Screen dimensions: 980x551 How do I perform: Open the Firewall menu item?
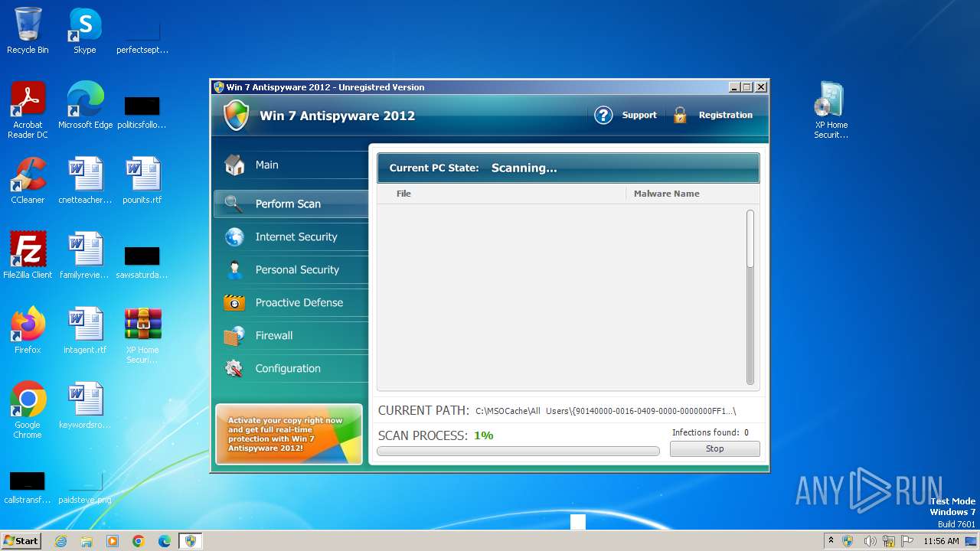click(x=291, y=335)
